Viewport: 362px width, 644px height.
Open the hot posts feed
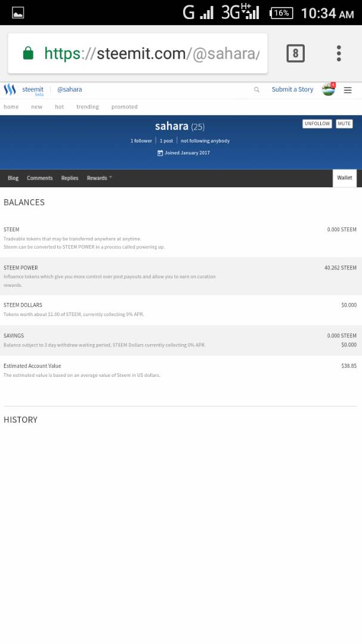click(59, 107)
